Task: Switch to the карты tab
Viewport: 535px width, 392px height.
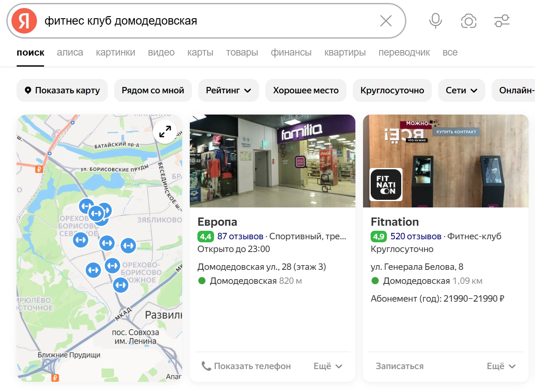Action: point(200,53)
